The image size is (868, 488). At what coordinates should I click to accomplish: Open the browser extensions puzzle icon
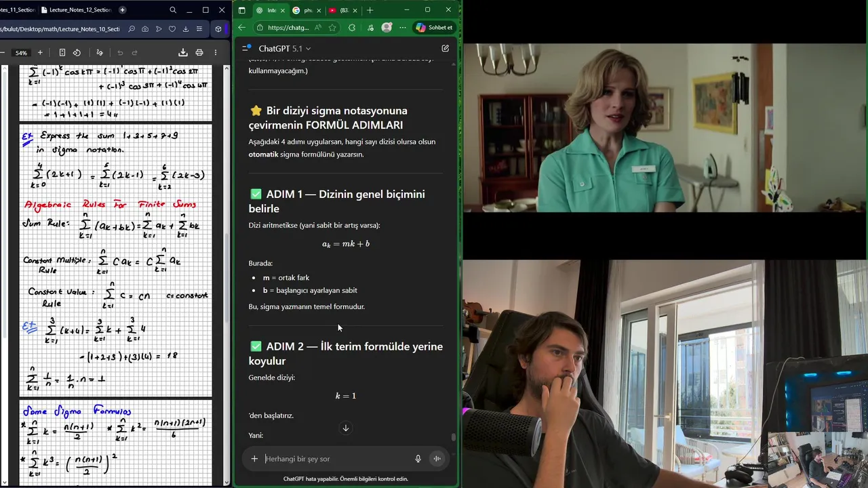coord(352,28)
